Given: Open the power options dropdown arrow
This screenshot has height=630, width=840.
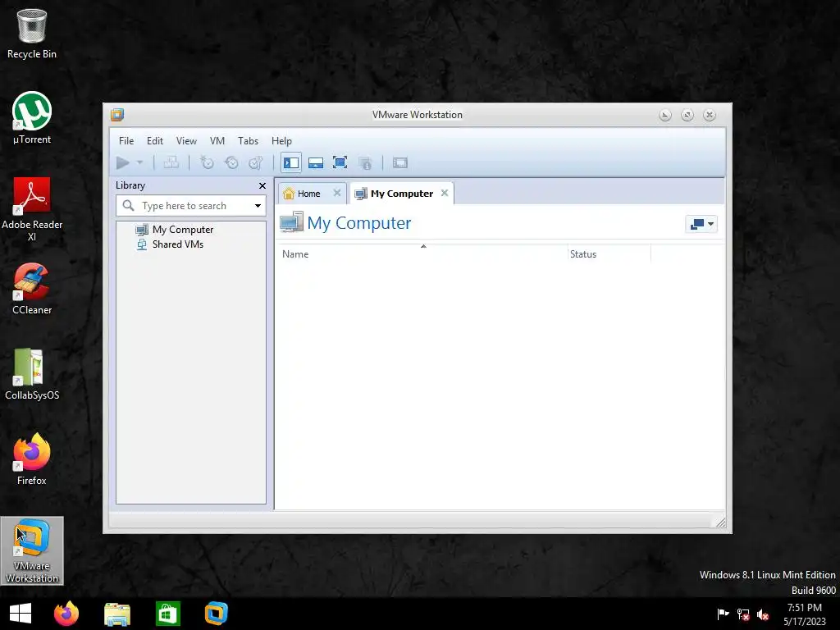Looking at the screenshot, I should (139, 162).
